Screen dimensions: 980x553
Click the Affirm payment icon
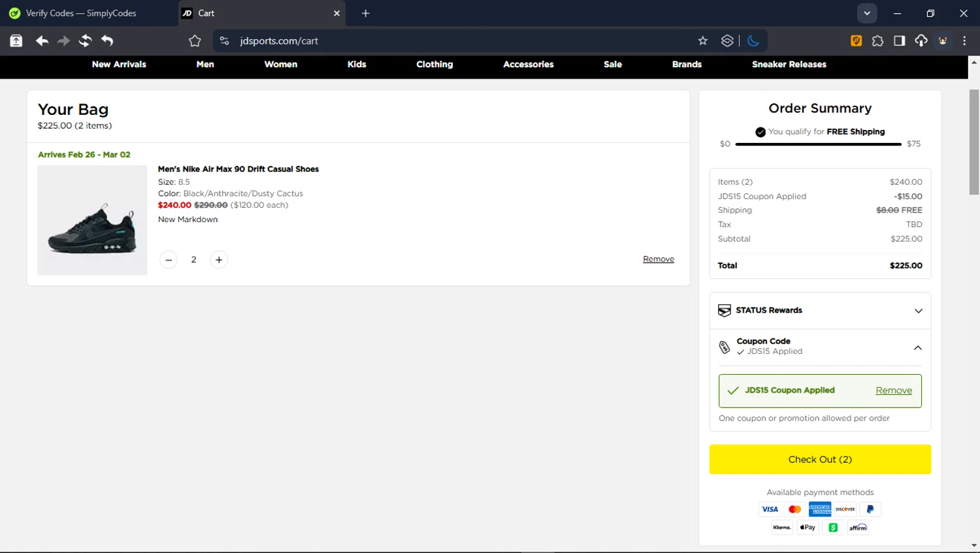(x=858, y=528)
